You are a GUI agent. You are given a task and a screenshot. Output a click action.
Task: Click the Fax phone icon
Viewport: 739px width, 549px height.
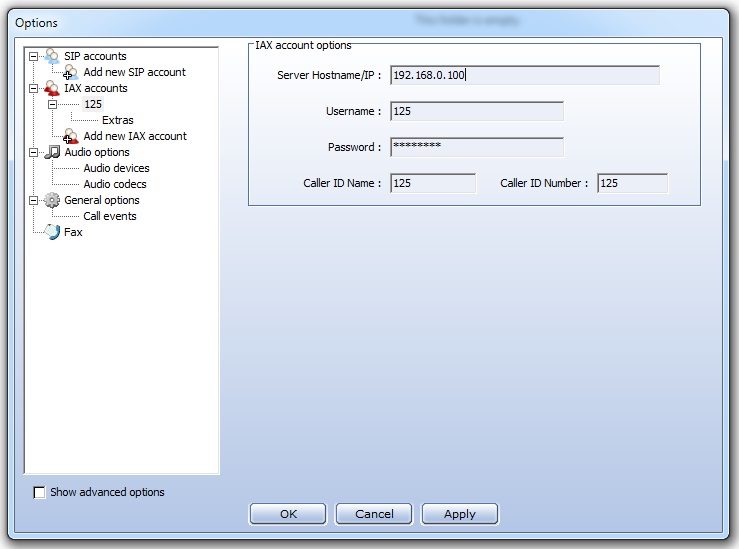coord(52,231)
